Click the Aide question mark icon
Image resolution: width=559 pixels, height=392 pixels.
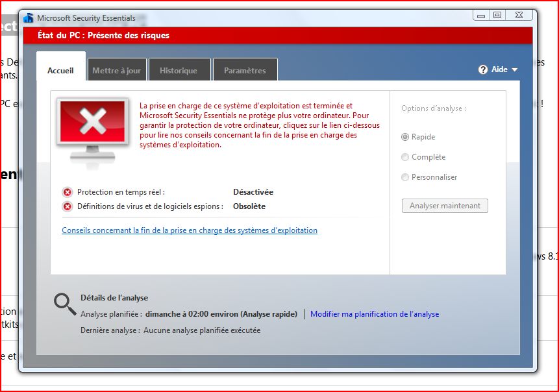click(x=482, y=69)
